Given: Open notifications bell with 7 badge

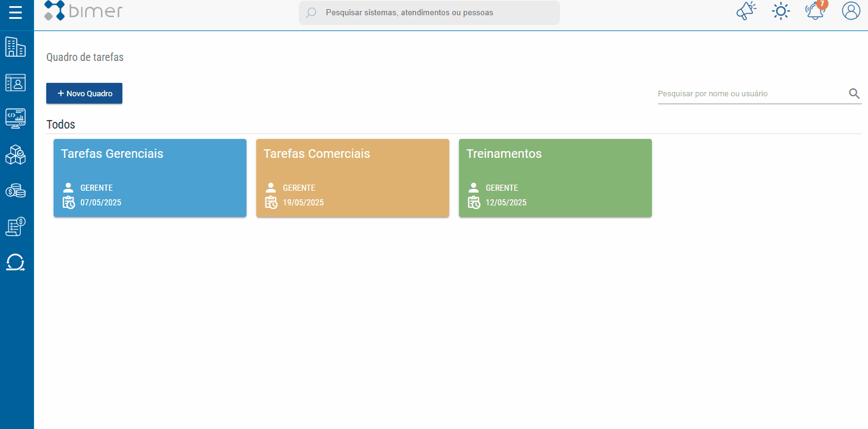Looking at the screenshot, I should 816,10.
